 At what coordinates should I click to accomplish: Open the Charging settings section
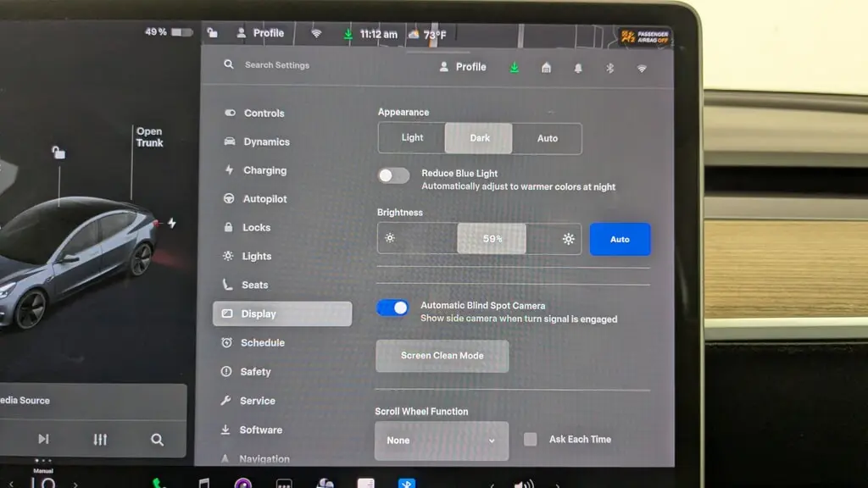click(264, 170)
